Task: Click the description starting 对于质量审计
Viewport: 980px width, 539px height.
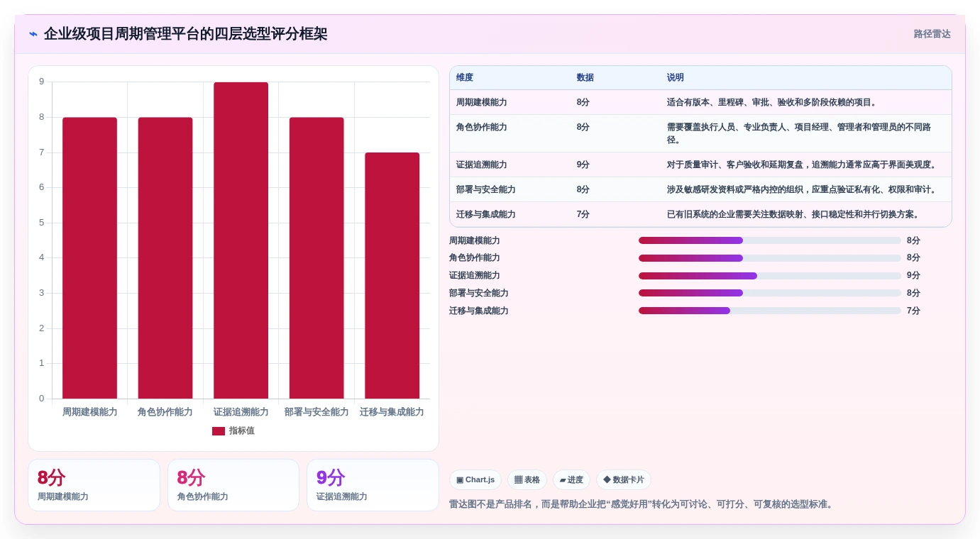Action: pos(804,165)
